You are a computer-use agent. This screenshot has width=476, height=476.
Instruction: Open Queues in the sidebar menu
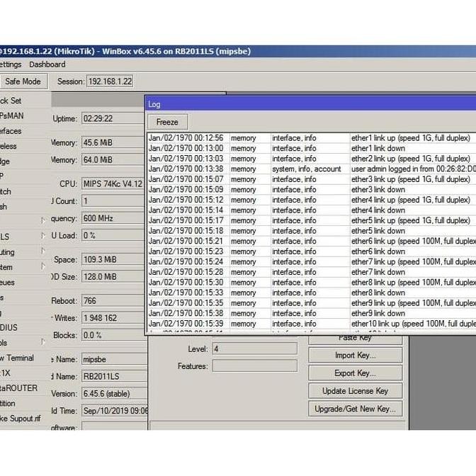(x=7, y=283)
